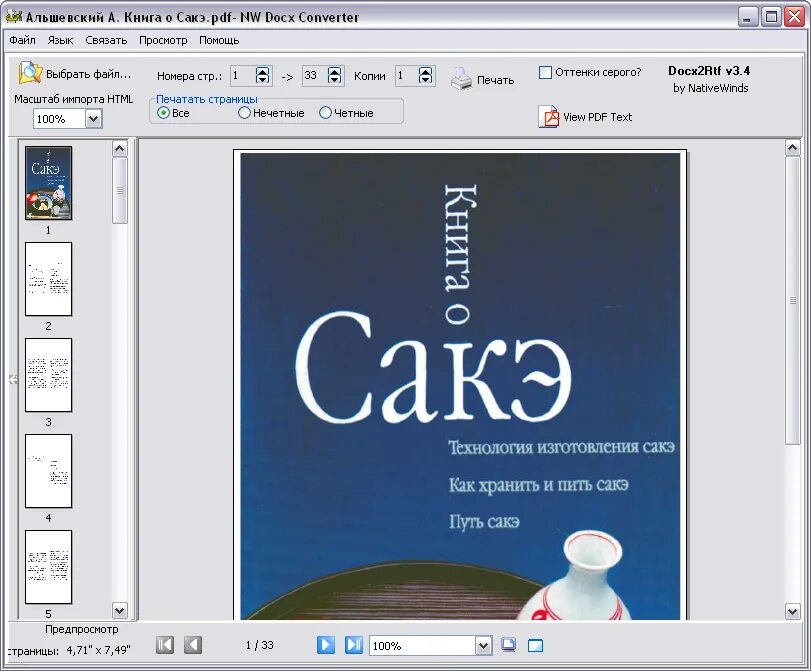Increase the Копии count
This screenshot has height=671, width=811.
426,72
